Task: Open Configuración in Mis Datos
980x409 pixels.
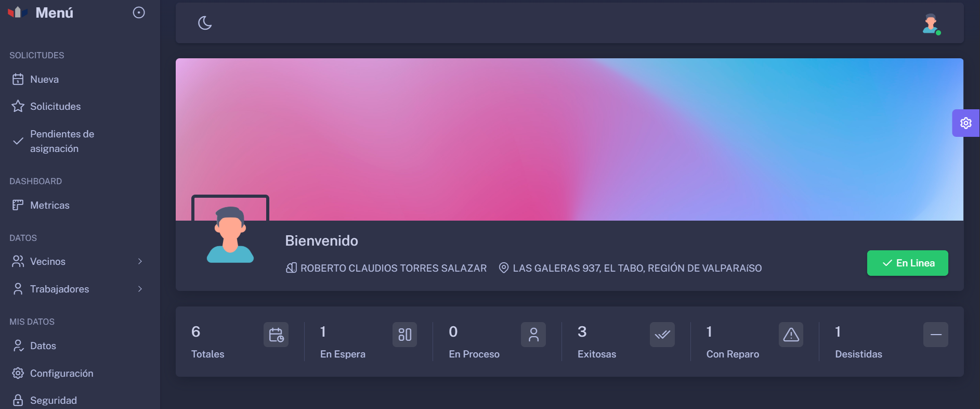Action: 61,373
